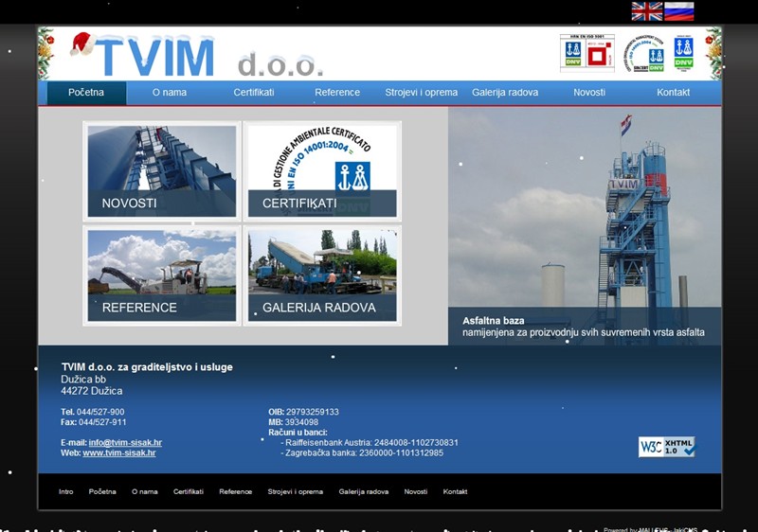Image resolution: width=758 pixels, height=532 pixels.
Task: Click the W3C XHTML 1.0 validation badge
Action: pyautogui.click(x=667, y=447)
